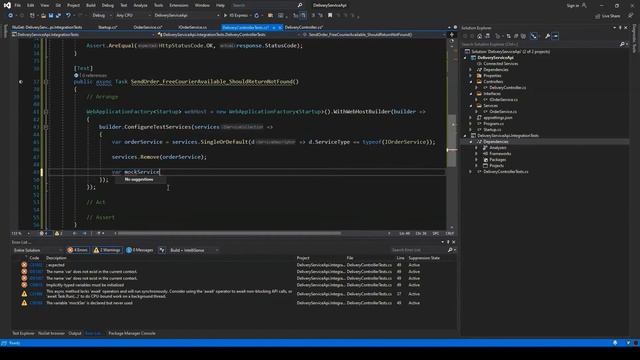This screenshot has width=640, height=360.
Task: Open the Build menu
Action: 91,5
